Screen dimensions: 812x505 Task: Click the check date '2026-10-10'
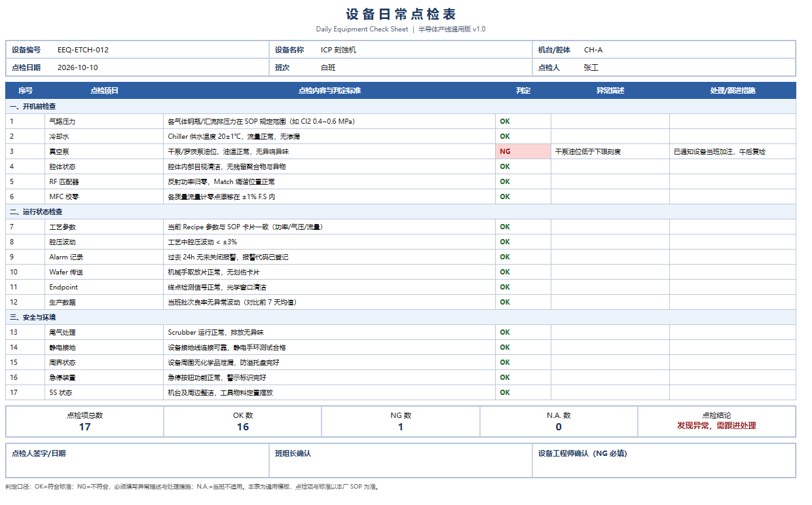click(78, 67)
